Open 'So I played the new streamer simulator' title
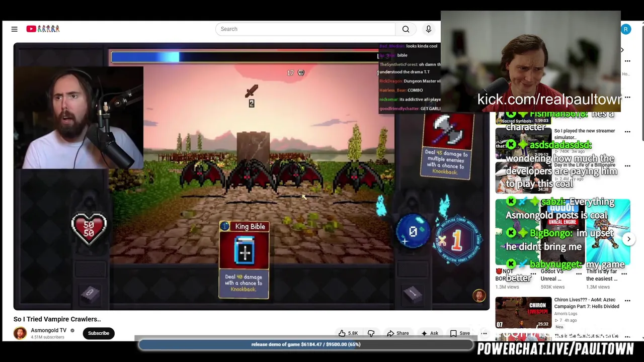This screenshot has height=362, width=644. [x=585, y=134]
